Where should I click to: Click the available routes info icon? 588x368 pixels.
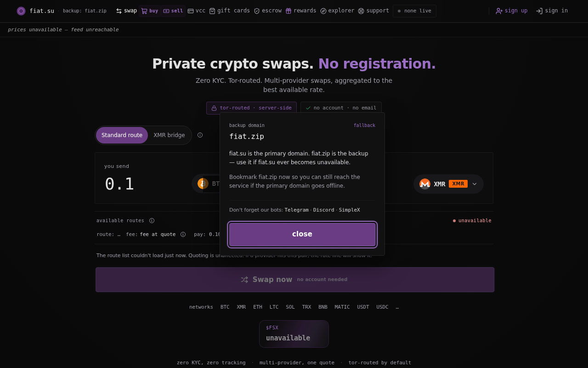pos(152,221)
